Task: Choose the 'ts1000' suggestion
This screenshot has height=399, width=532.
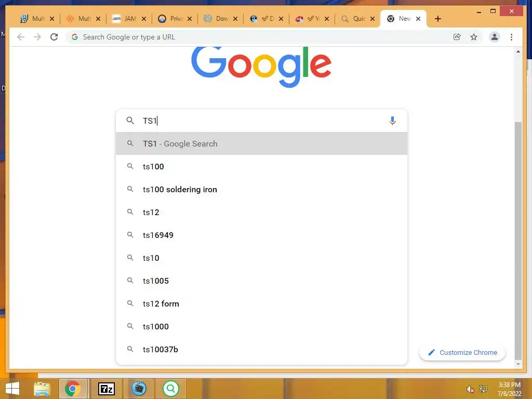Action: click(x=261, y=326)
